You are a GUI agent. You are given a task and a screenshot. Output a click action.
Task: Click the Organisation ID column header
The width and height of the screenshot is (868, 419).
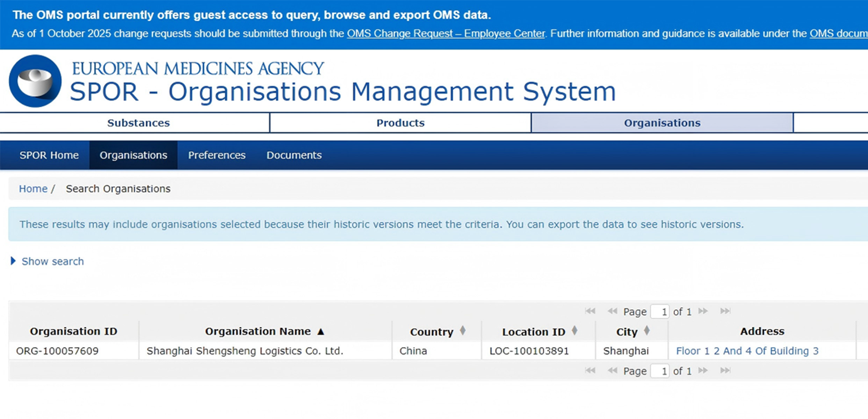point(74,331)
